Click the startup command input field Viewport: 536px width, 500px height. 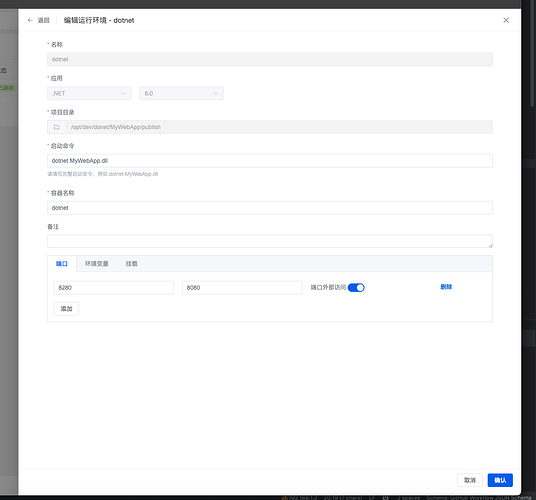pos(270,161)
